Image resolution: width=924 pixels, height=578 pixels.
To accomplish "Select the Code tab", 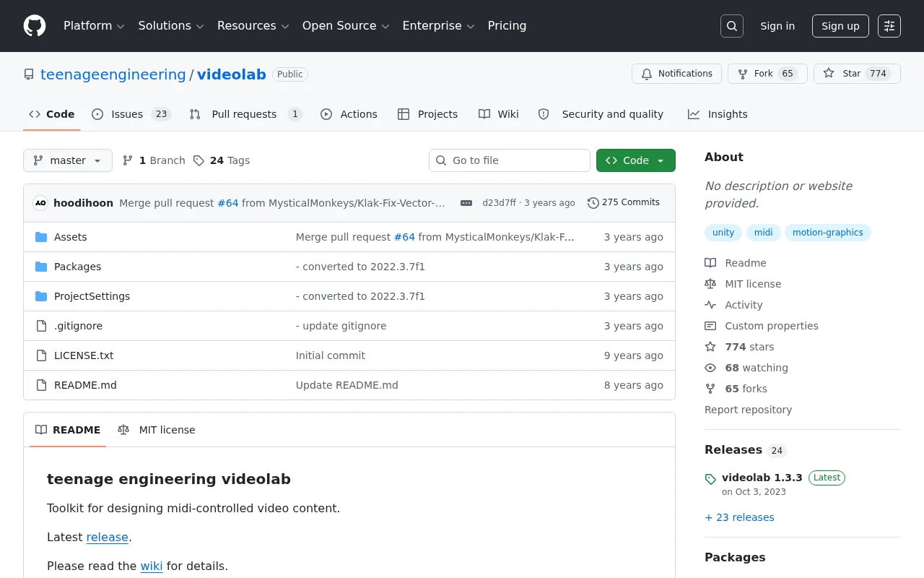I will click(x=52, y=114).
